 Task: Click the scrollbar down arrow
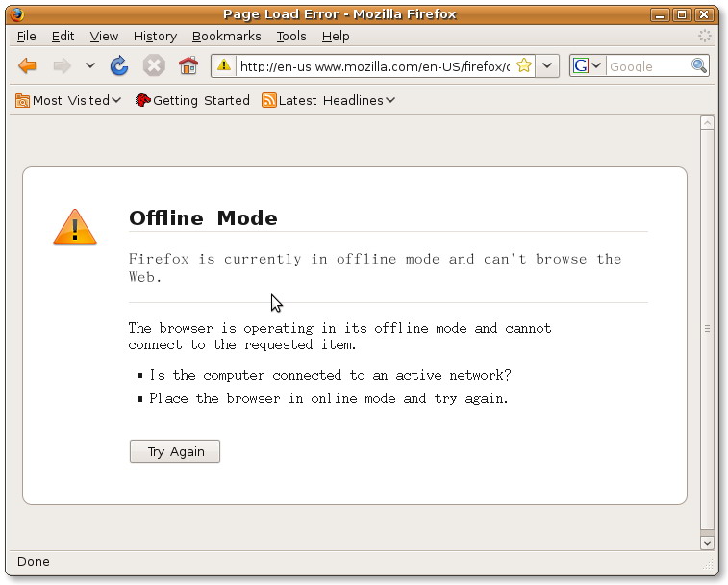tap(707, 543)
